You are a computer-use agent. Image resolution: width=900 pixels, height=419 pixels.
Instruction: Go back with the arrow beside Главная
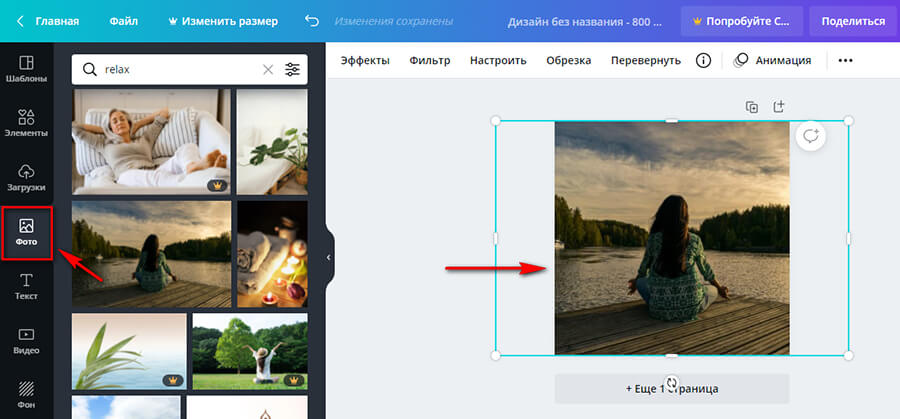[x=20, y=21]
